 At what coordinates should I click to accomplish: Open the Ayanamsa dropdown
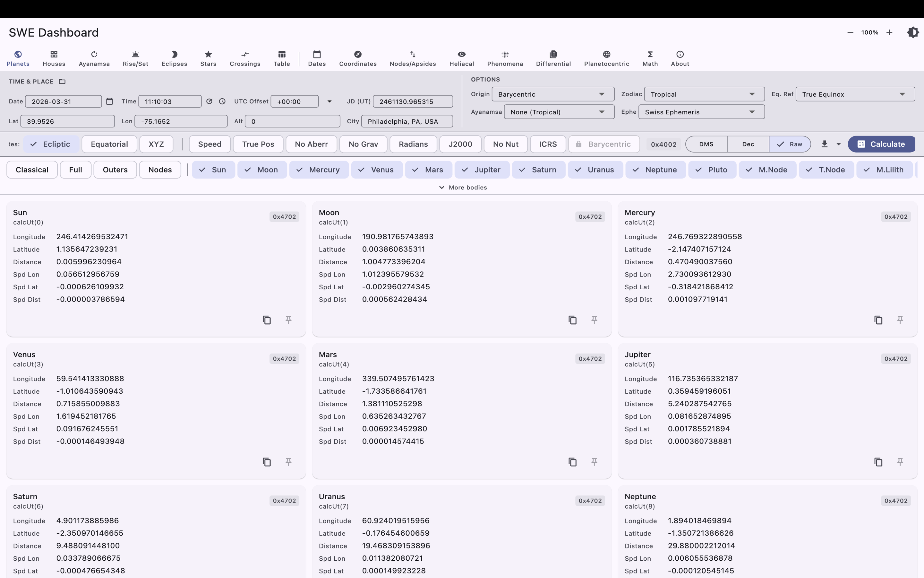click(x=559, y=112)
